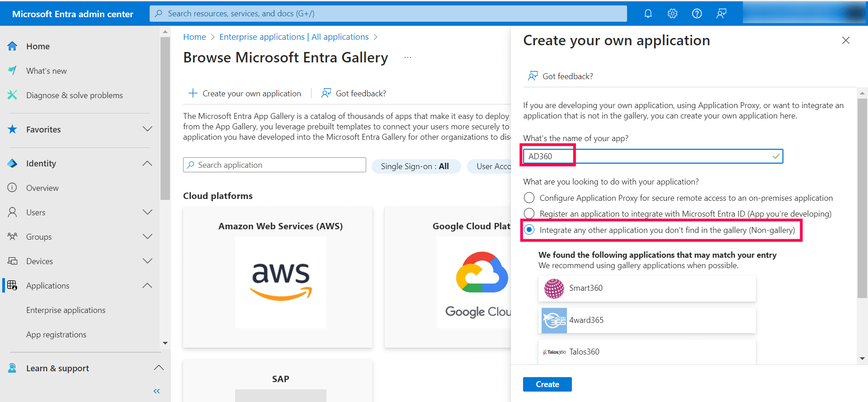Select the Smart360 gallery application icon
The height and width of the screenshot is (402, 868).
pyautogui.click(x=554, y=288)
